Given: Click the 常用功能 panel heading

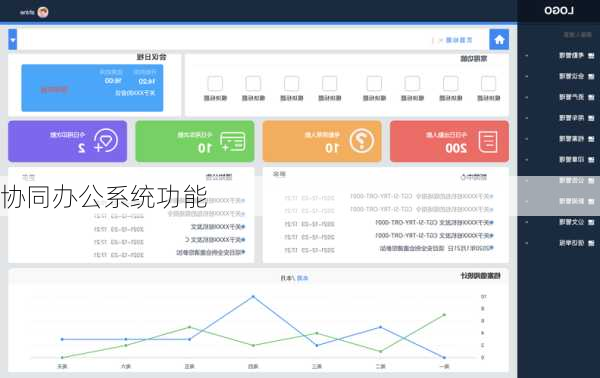Looking at the screenshot, I should point(473,59).
